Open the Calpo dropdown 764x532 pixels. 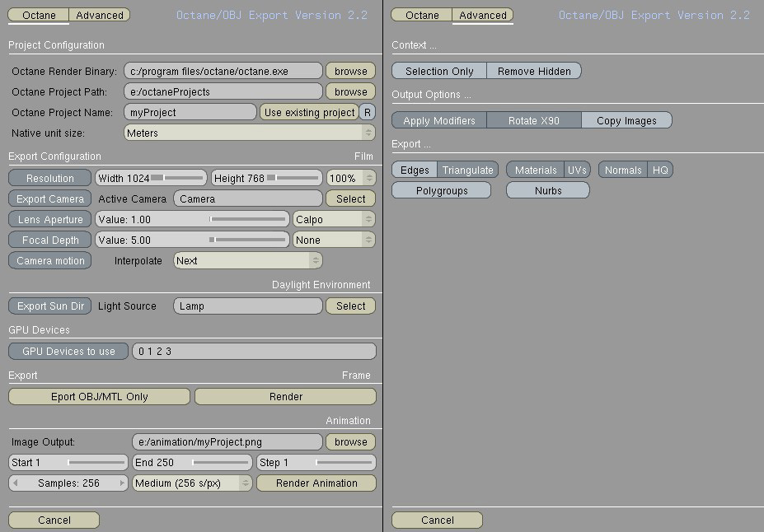pos(334,219)
